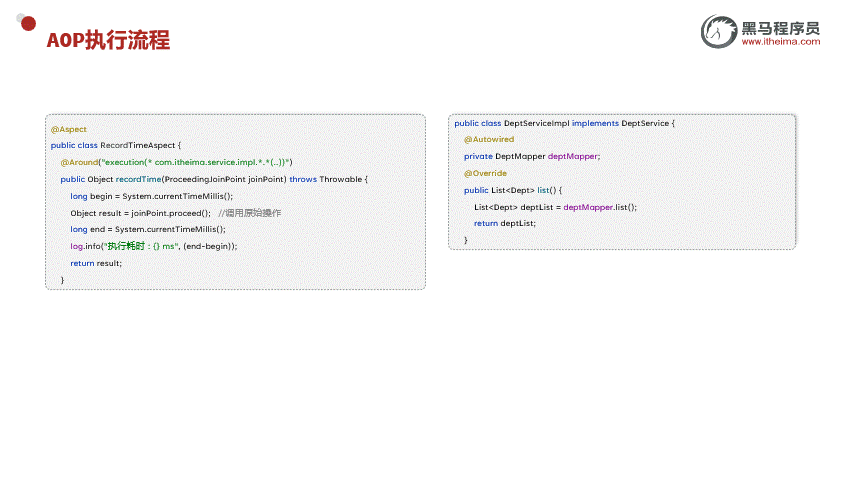
Task: Click the 'private DeptMapper deptMapper;' line
Action: tap(531, 156)
